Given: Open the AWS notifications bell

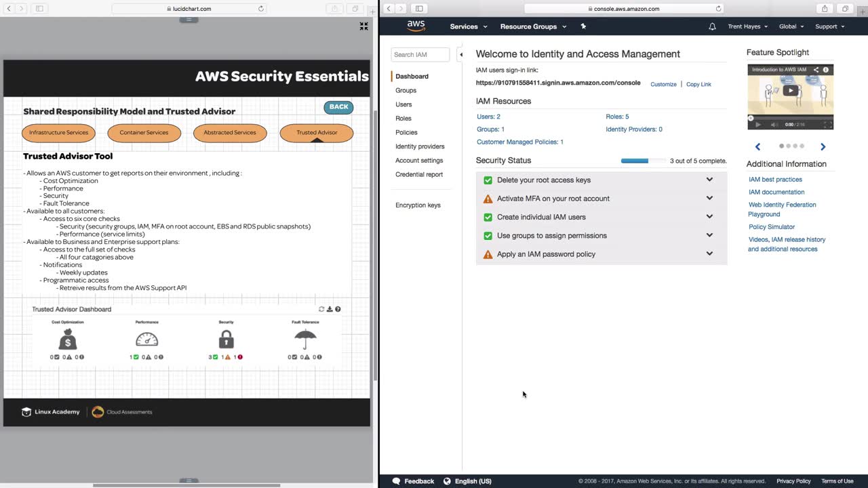Looking at the screenshot, I should click(x=712, y=26).
